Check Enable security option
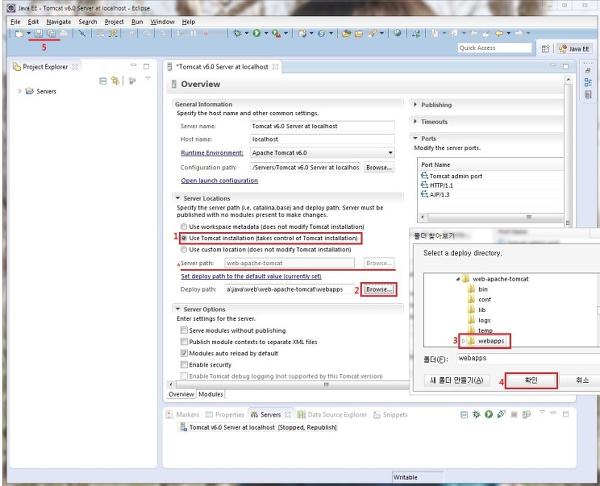 click(x=184, y=365)
